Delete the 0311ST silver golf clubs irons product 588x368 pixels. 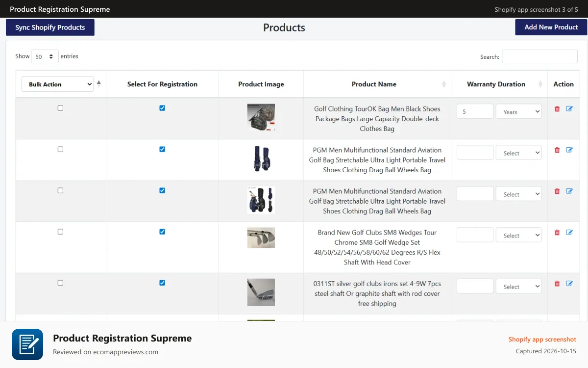557,284
